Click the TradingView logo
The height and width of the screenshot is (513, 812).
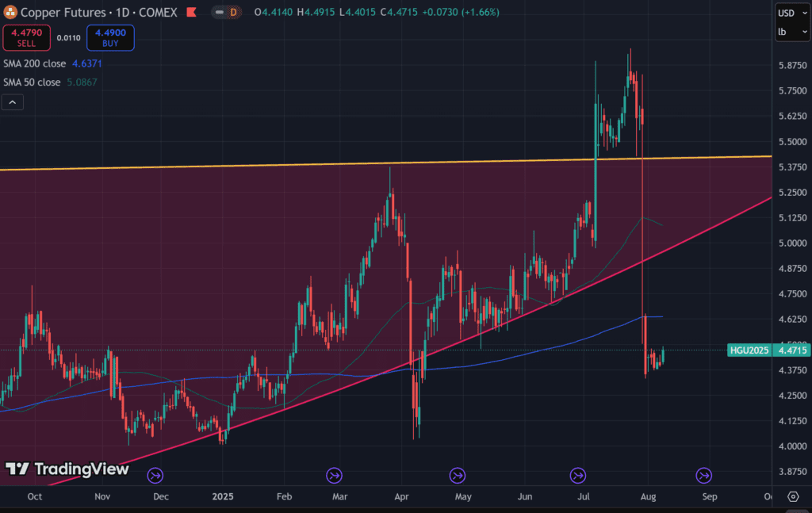67,469
